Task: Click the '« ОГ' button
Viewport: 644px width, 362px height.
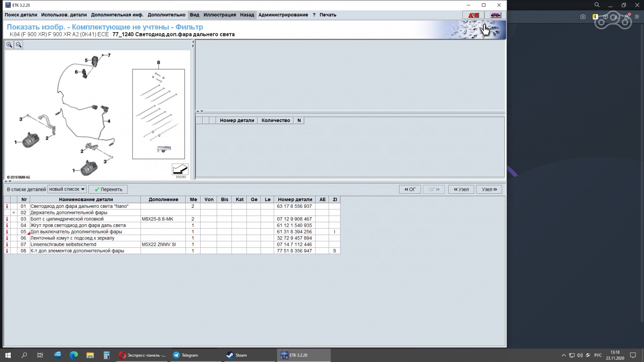Action: pyautogui.click(x=410, y=189)
